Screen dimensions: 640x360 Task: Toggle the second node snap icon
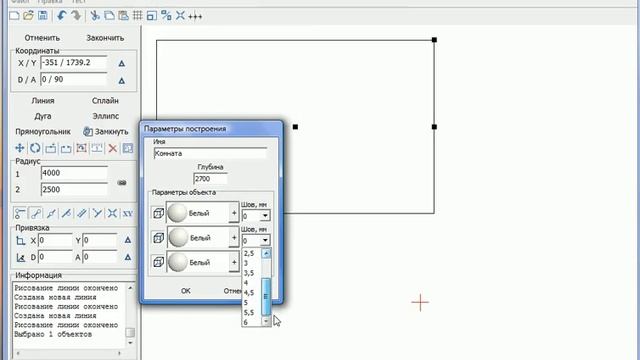(x=36, y=213)
